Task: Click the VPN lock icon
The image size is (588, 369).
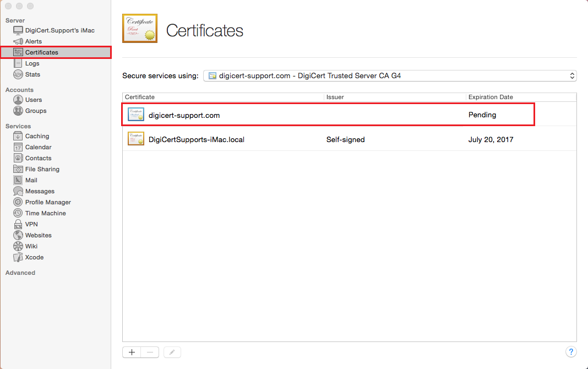Action: click(18, 224)
